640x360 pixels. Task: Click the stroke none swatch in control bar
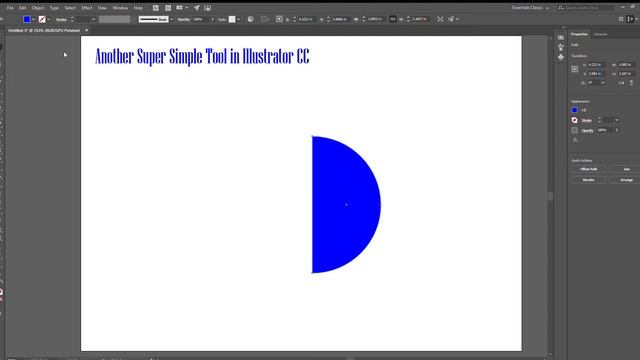pos(42,19)
